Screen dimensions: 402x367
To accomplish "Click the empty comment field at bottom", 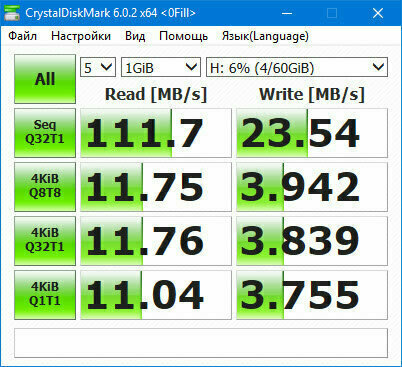I will point(201,343).
